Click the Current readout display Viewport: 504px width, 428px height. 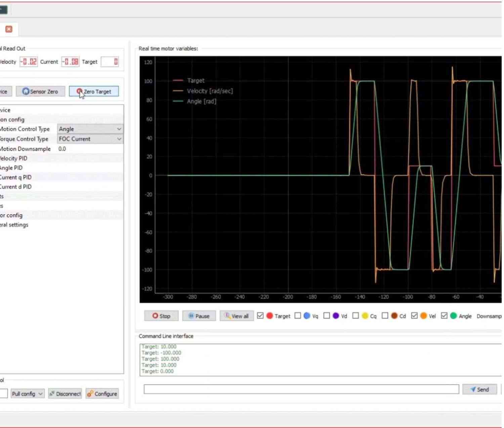click(70, 62)
